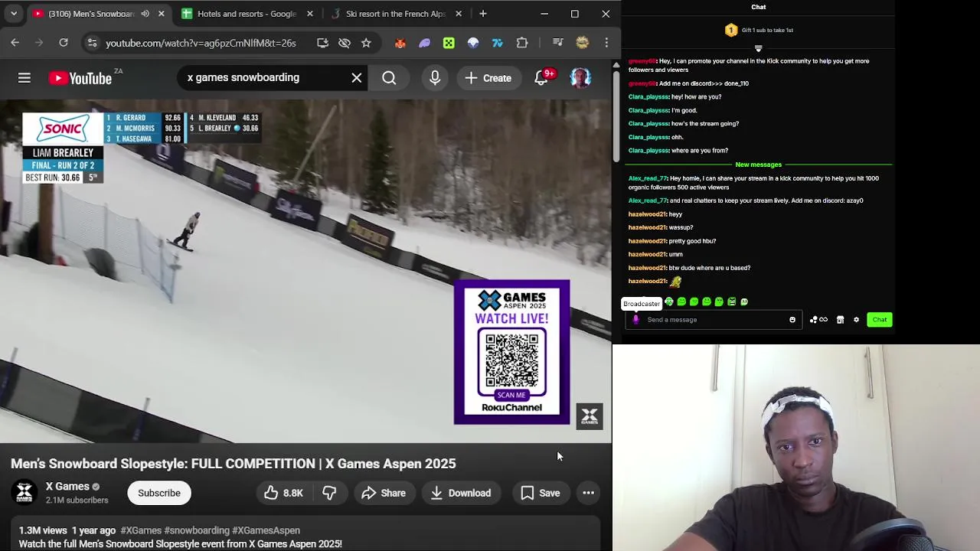The height and width of the screenshot is (551, 980).
Task: Switch to Ski resort in French Alps tab
Action: coord(395,14)
